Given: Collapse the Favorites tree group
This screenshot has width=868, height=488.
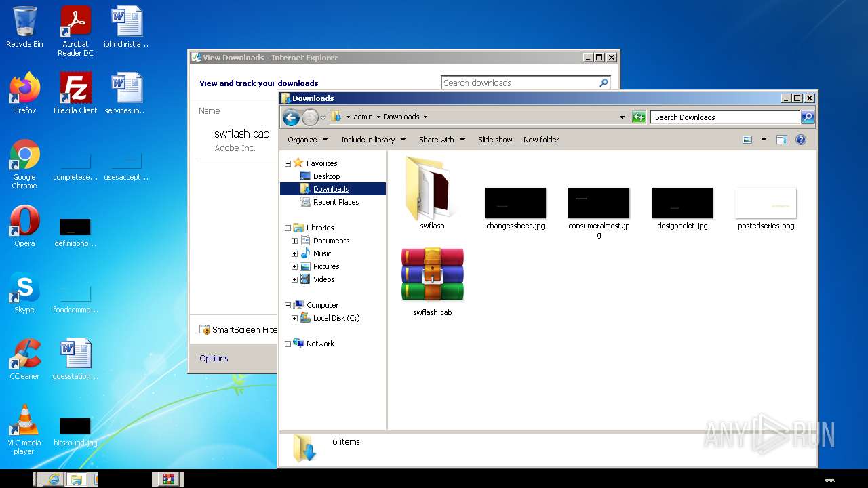Looking at the screenshot, I should click(x=288, y=163).
